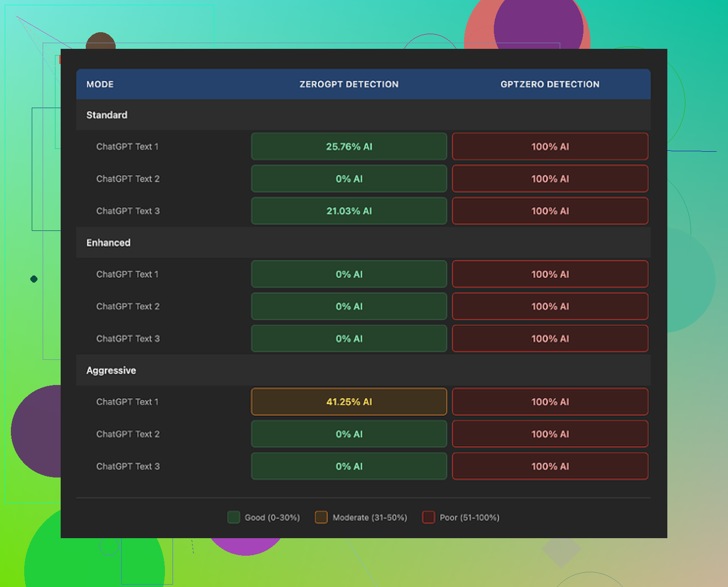This screenshot has height=587, width=728.
Task: Select the Standard section row
Action: 107,115
